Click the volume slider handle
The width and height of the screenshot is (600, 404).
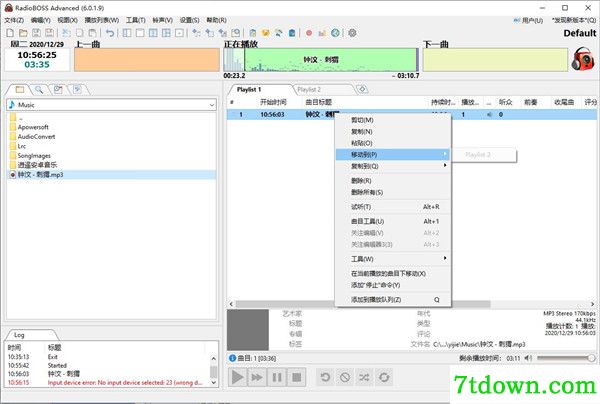click(x=591, y=358)
